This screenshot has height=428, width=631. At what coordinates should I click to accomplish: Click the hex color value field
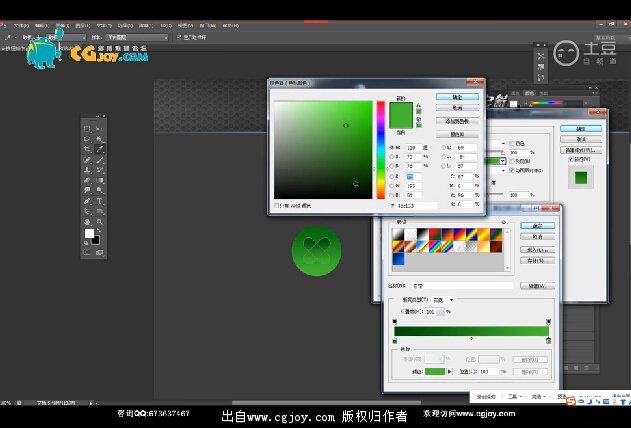pos(414,205)
